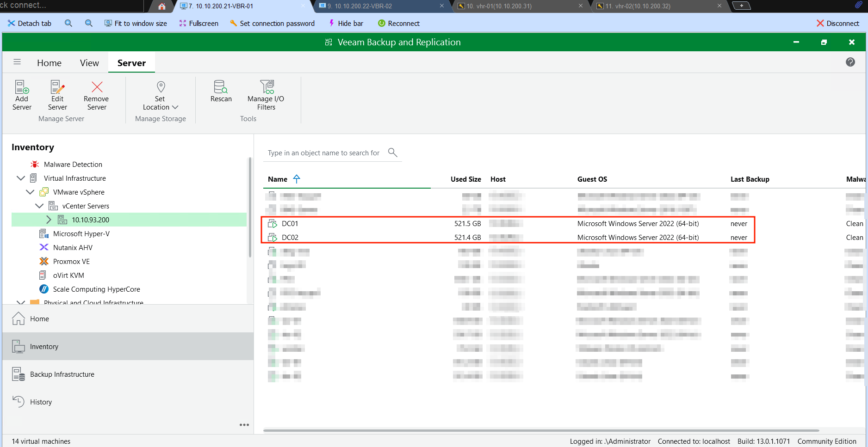
Task: Open the Set Location dropdown
Action: pyautogui.click(x=160, y=95)
